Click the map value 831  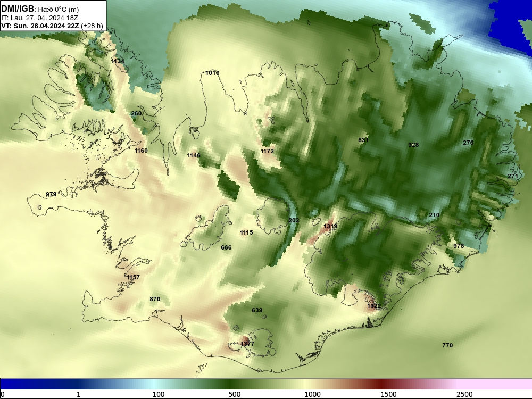pyautogui.click(x=363, y=140)
